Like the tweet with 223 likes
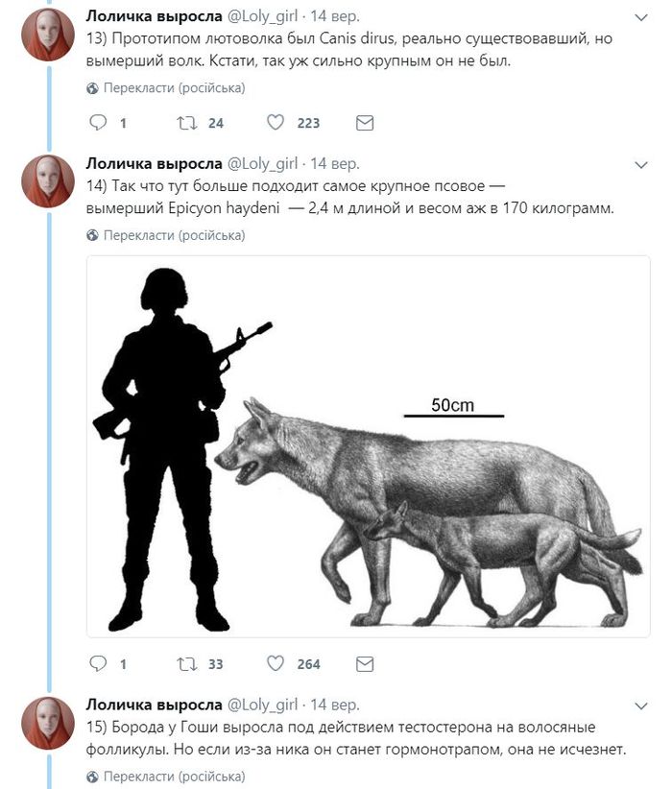Image resolution: width=672 pixels, height=789 pixels. [276, 123]
